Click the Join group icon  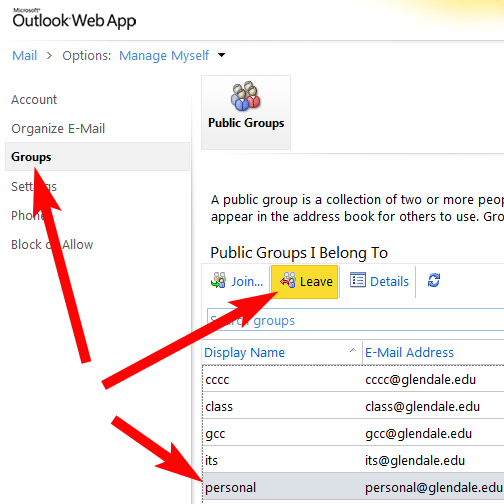(219, 280)
